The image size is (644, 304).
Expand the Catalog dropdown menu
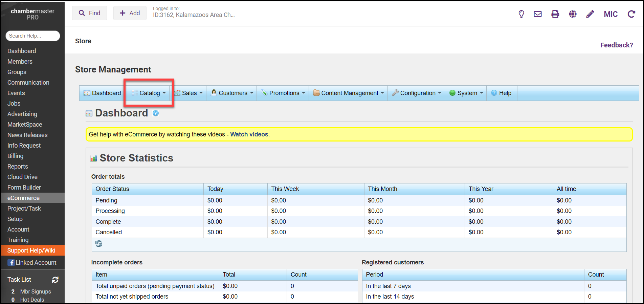point(150,93)
